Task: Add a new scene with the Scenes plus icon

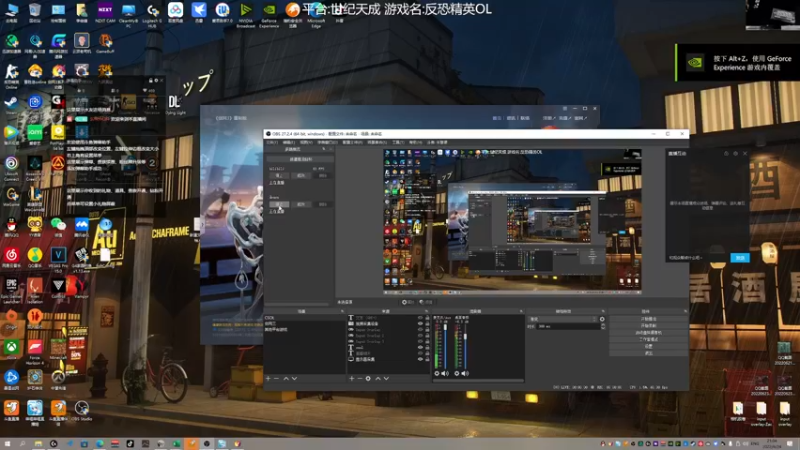Action: click(268, 379)
